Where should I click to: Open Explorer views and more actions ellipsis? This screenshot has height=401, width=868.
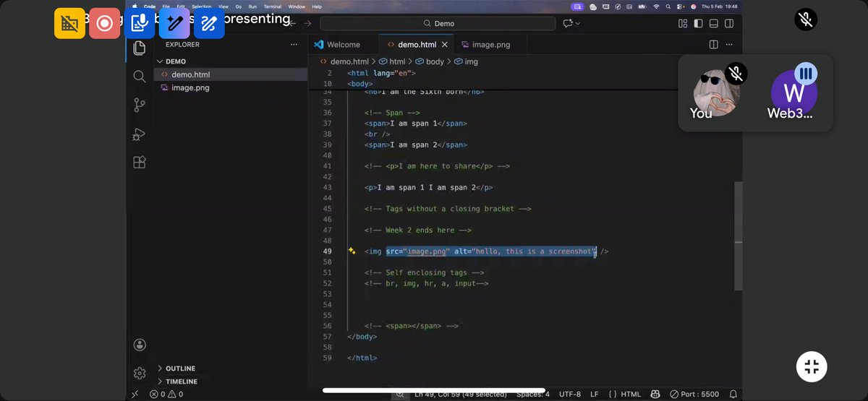point(294,44)
